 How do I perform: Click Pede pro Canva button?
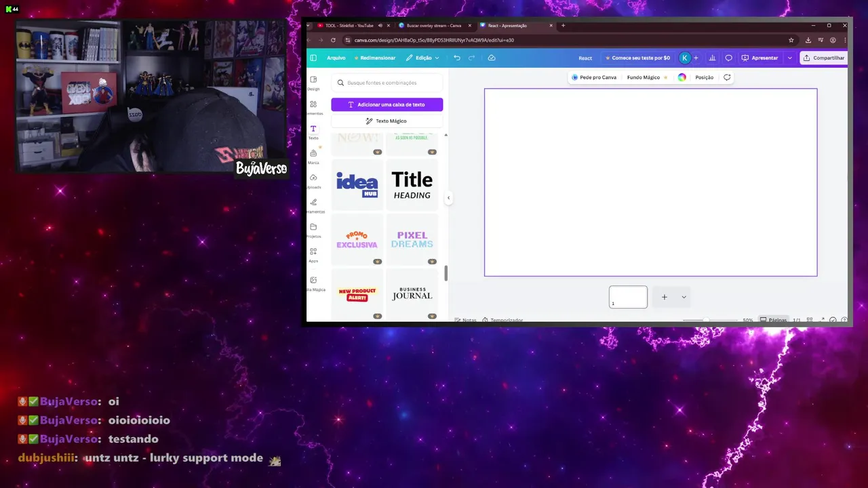[x=594, y=77]
